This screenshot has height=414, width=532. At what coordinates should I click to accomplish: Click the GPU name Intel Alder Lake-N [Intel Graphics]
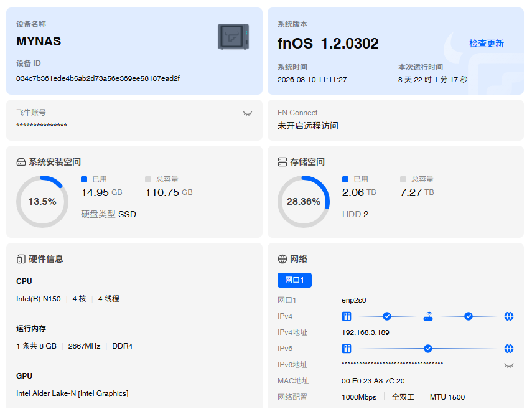(72, 393)
